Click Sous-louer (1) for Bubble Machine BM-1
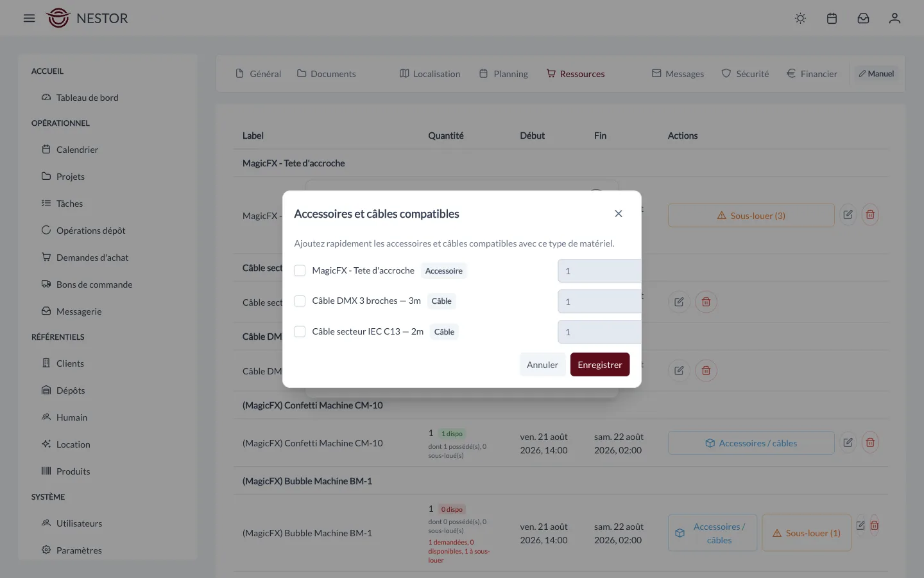The height and width of the screenshot is (578, 924). click(x=807, y=533)
